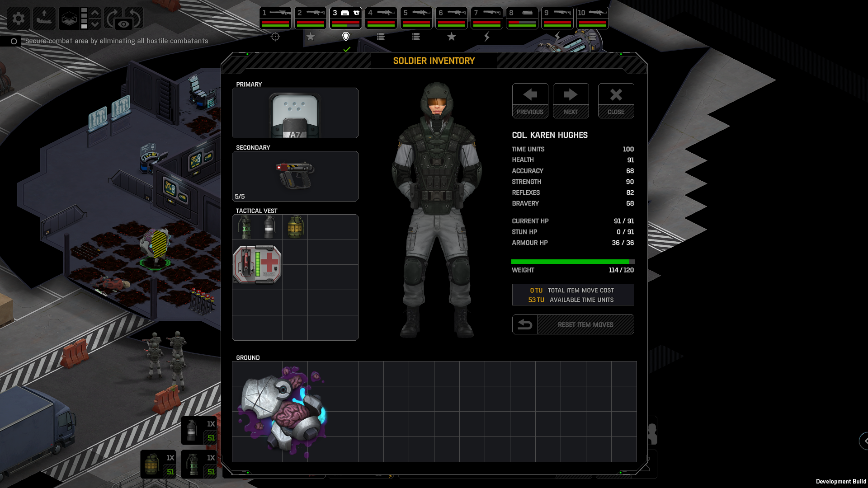
Task: Move camera up one level
Action: click(95, 13)
